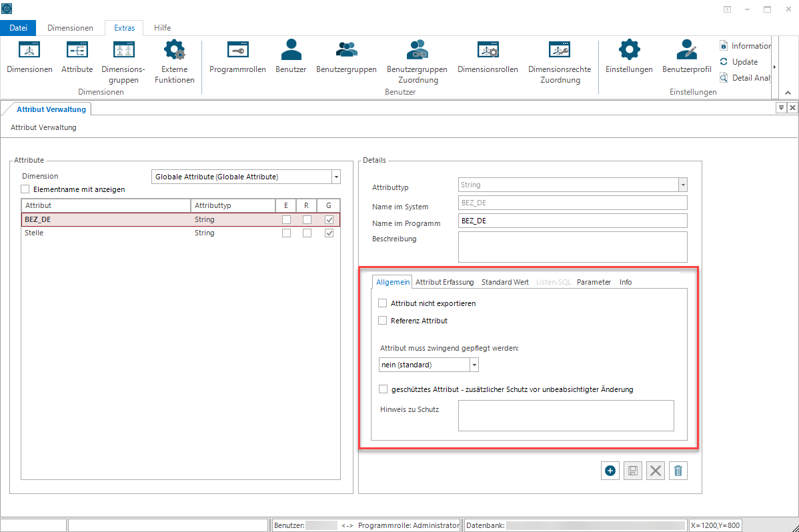
Task: Click the Update ribbon item
Action: click(739, 61)
